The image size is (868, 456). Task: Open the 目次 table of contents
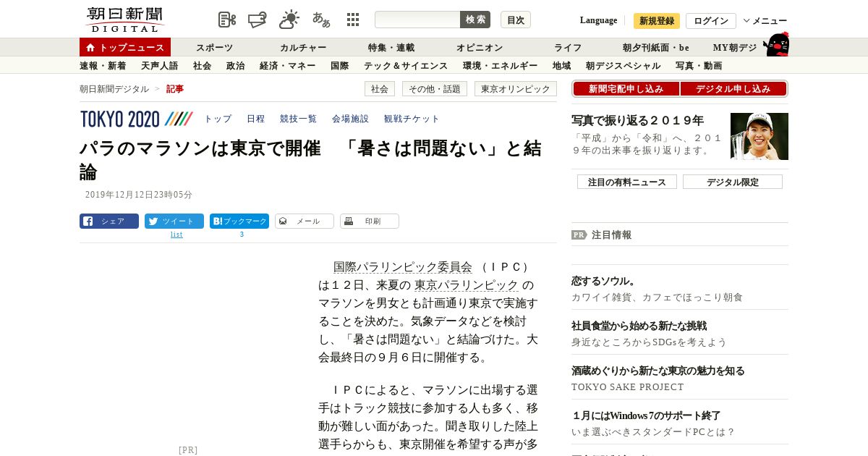pyautogui.click(x=516, y=20)
